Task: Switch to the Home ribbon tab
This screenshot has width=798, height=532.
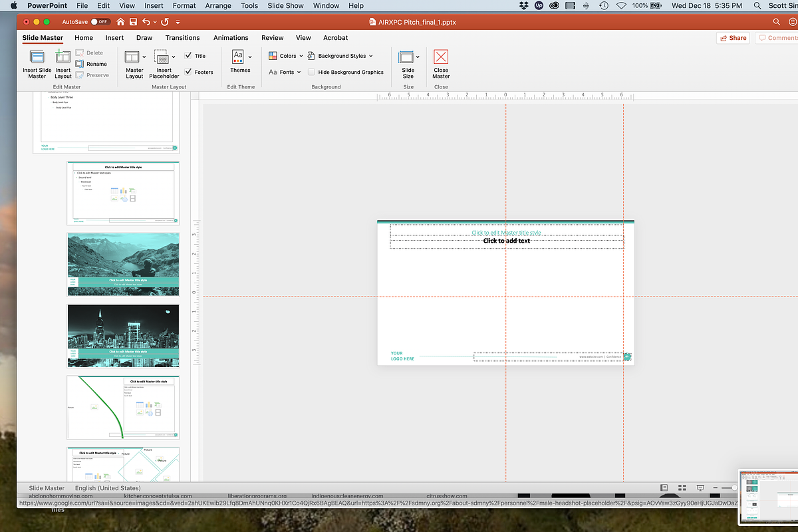Action: [x=84, y=38]
